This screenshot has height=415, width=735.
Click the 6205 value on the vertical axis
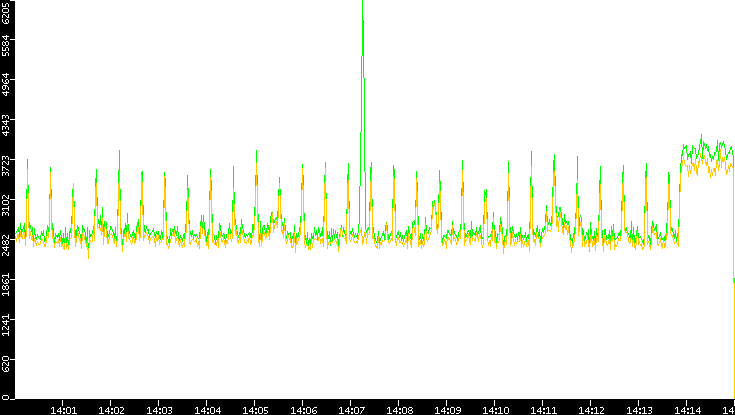pos(6,12)
